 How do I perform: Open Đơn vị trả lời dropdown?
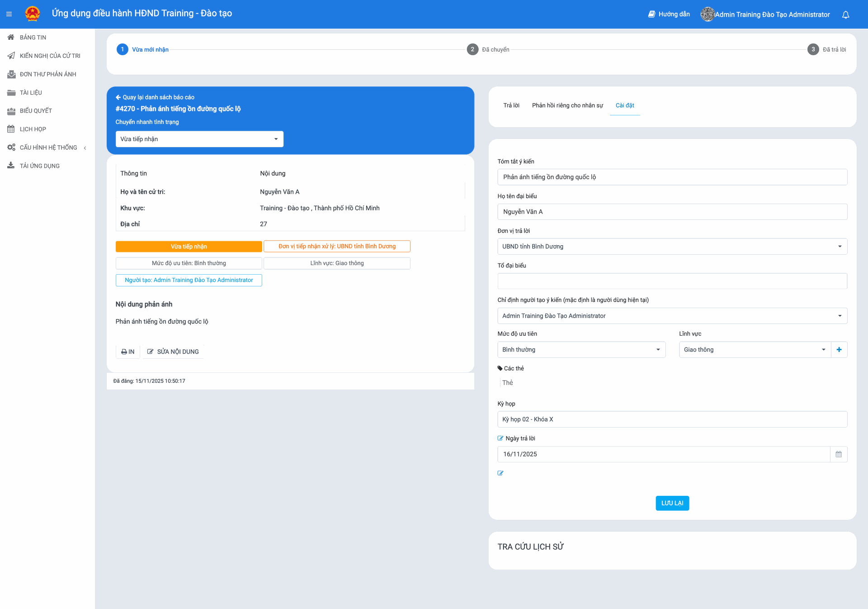coord(672,247)
